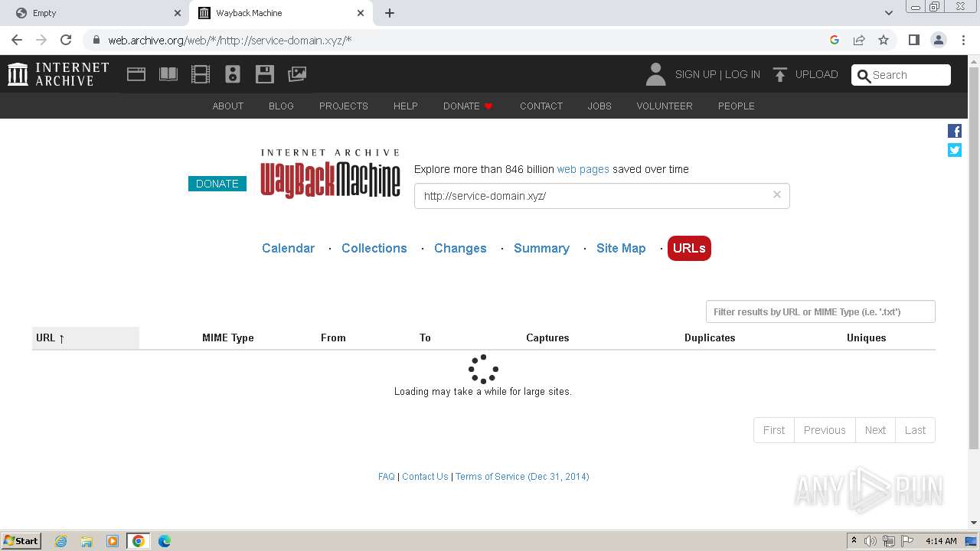Open the Video (film strip) icon
This screenshot has width=980, height=551.
pyautogui.click(x=201, y=74)
